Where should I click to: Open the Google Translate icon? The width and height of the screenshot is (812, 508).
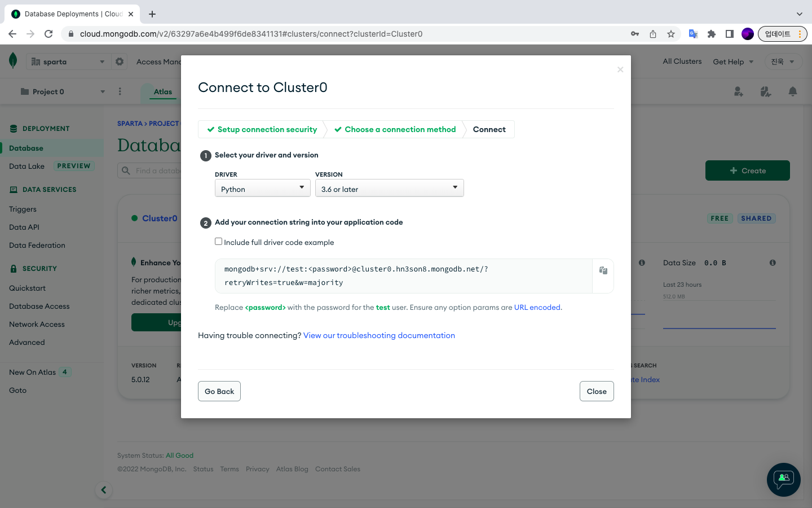694,34
